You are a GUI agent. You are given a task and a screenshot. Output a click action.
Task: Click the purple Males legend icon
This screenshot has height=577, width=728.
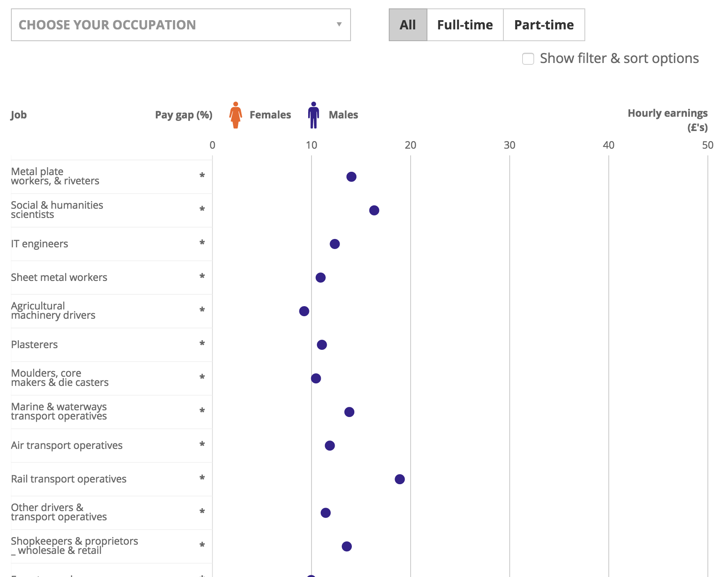[313, 115]
